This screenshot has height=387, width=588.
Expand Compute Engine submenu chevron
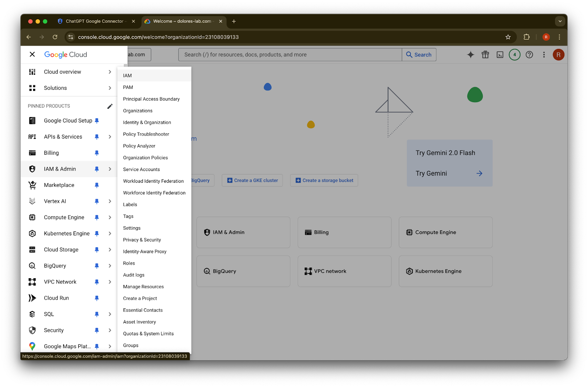click(110, 218)
